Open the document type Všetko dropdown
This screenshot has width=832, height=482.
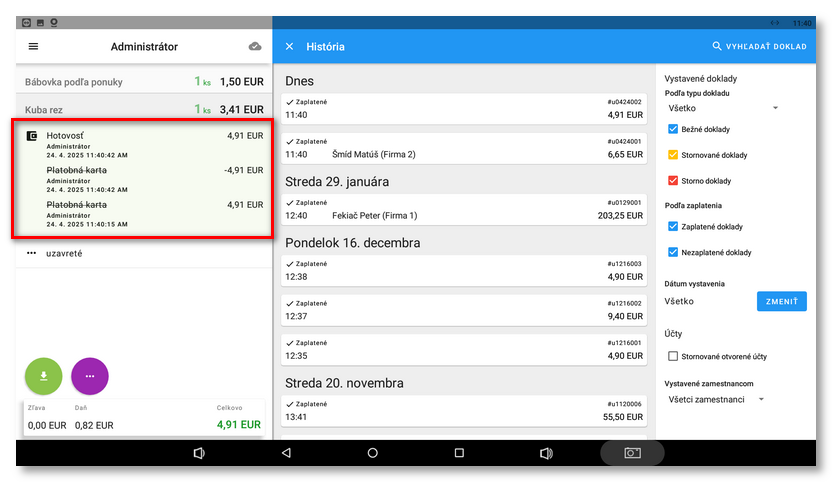tap(720, 108)
